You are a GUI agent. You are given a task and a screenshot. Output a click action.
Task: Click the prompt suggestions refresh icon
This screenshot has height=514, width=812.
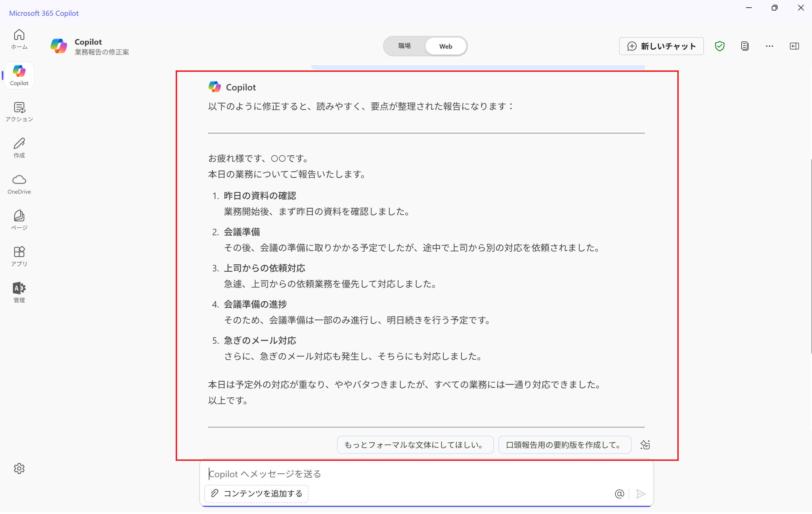[x=645, y=445]
